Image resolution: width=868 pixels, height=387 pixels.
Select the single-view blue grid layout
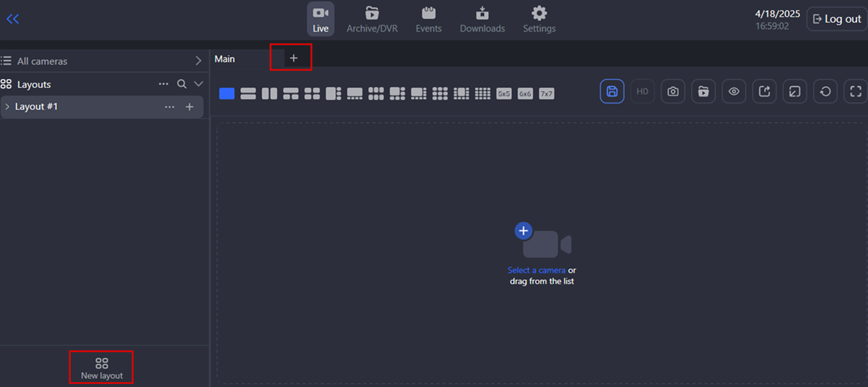[227, 93]
